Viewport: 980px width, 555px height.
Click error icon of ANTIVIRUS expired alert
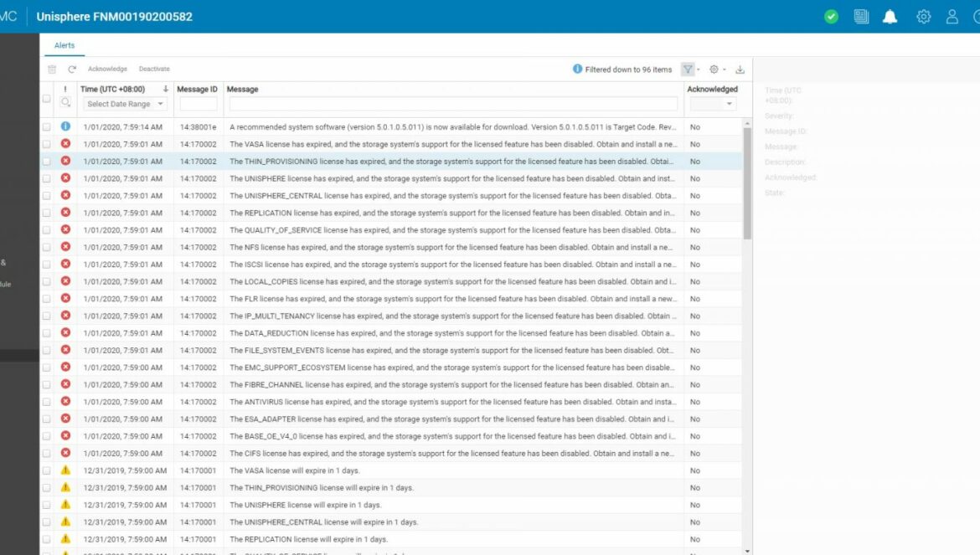point(65,402)
